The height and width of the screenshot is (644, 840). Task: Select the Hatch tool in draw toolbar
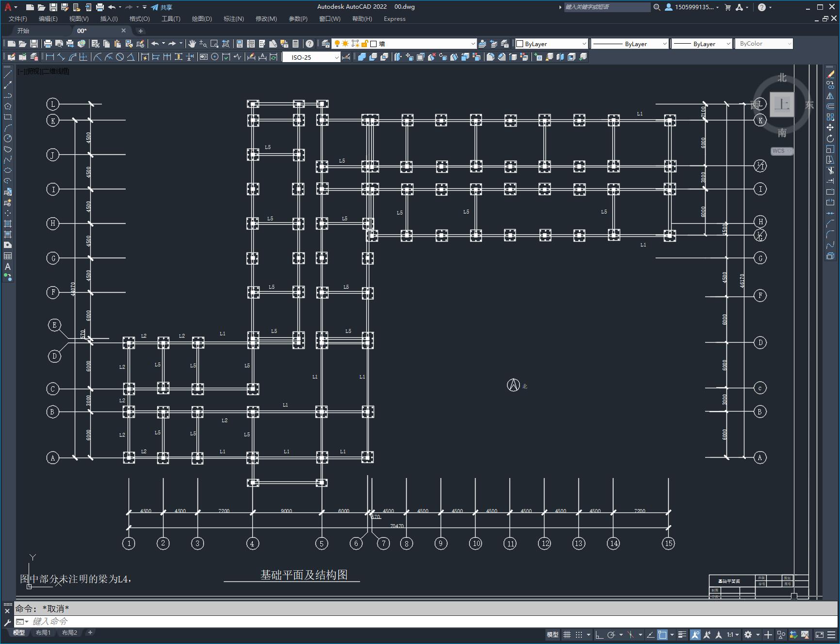8,224
